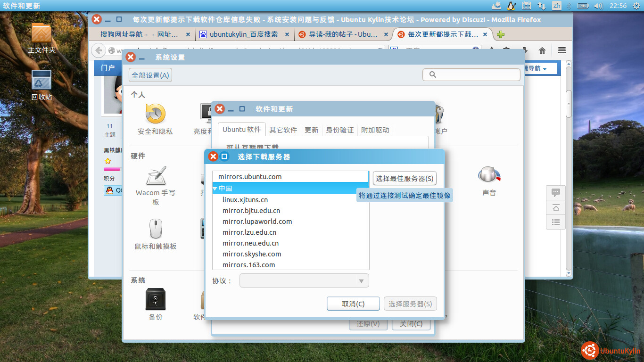
Task: Open the Wacom 手写板 settings icon
Action: (x=155, y=176)
